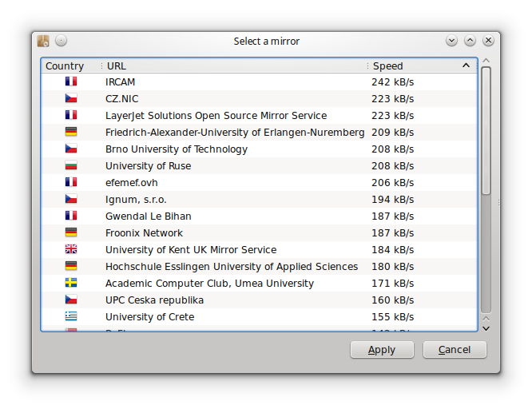
Task: Select University of Kent UK Mirror Service
Action: (260, 250)
